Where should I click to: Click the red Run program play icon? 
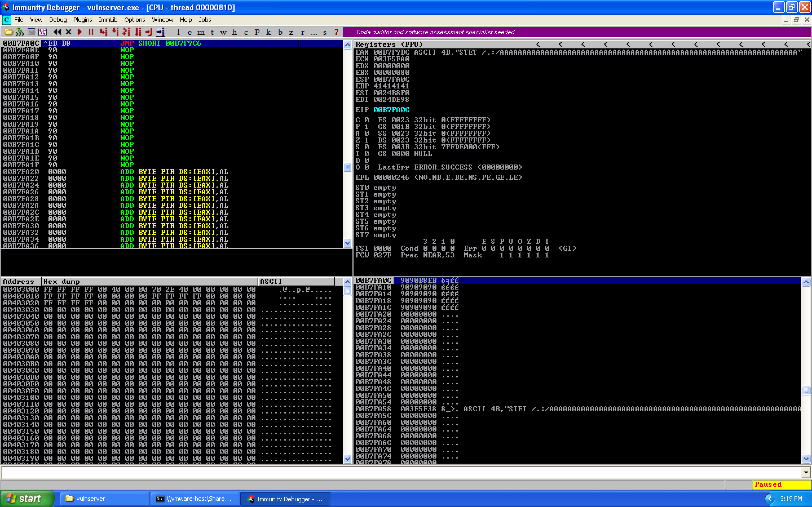click(x=80, y=32)
